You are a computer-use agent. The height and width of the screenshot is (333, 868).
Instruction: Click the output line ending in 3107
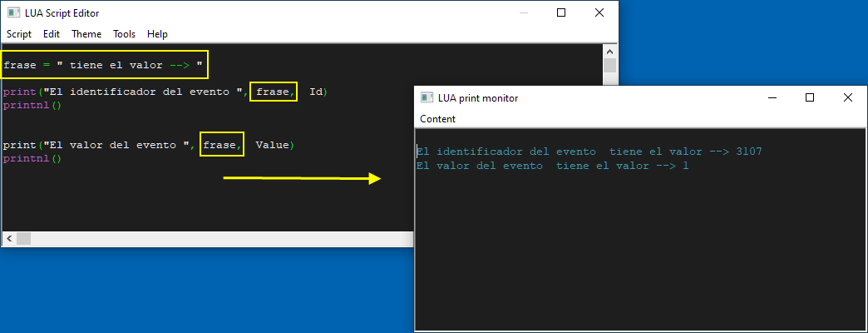(589, 152)
